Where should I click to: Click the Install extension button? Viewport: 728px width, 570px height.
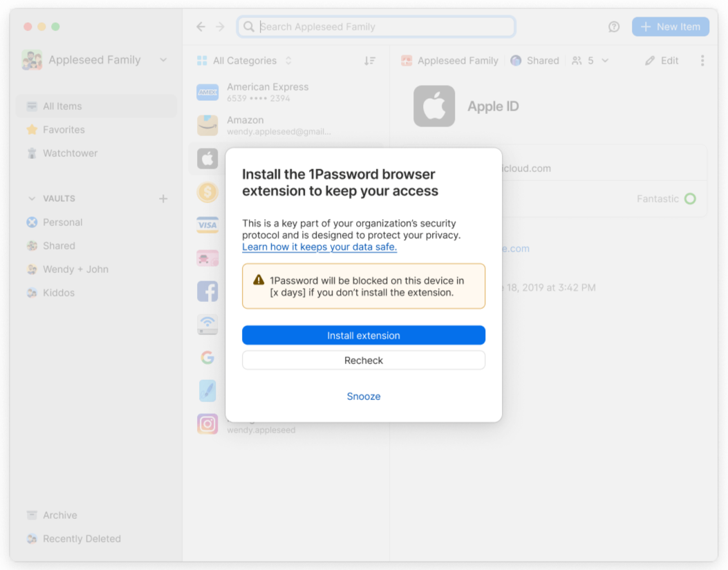(x=364, y=335)
